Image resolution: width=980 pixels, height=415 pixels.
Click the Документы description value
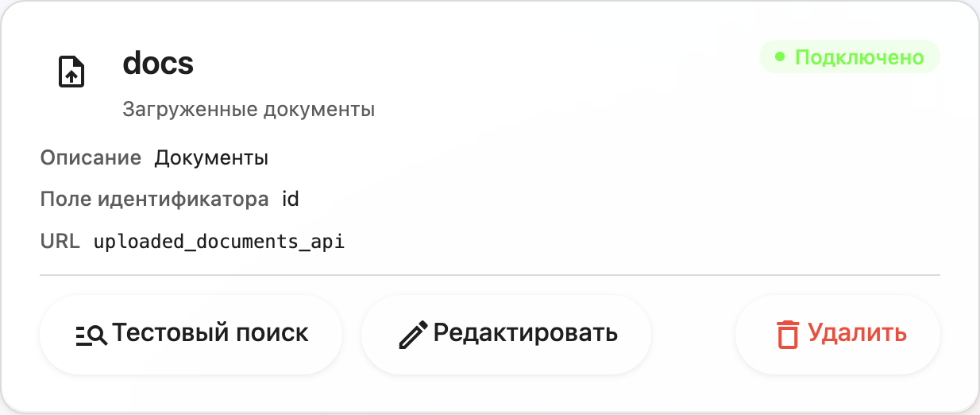[x=211, y=157]
